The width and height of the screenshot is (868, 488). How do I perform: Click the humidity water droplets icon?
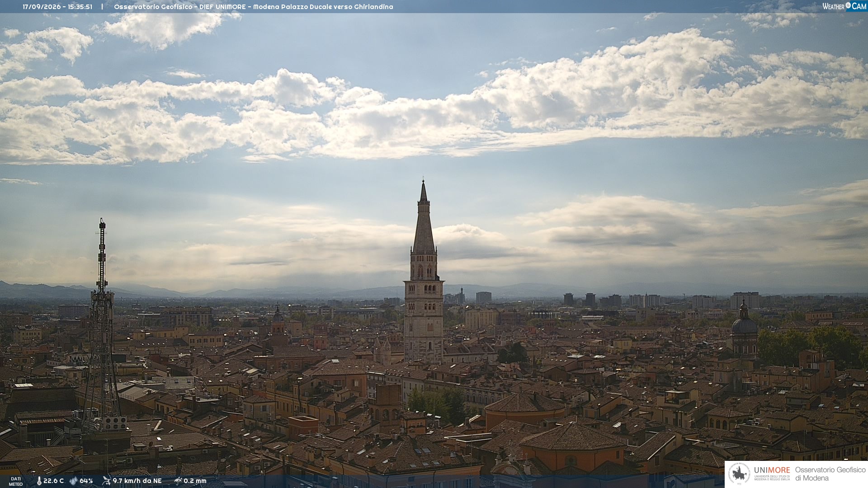(73, 481)
